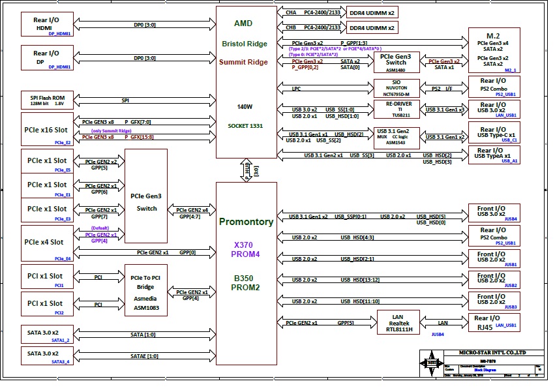Select the DDR4 UDIMM x2 block on CHA
Viewport: 555px width, 392px height.
(372, 12)
